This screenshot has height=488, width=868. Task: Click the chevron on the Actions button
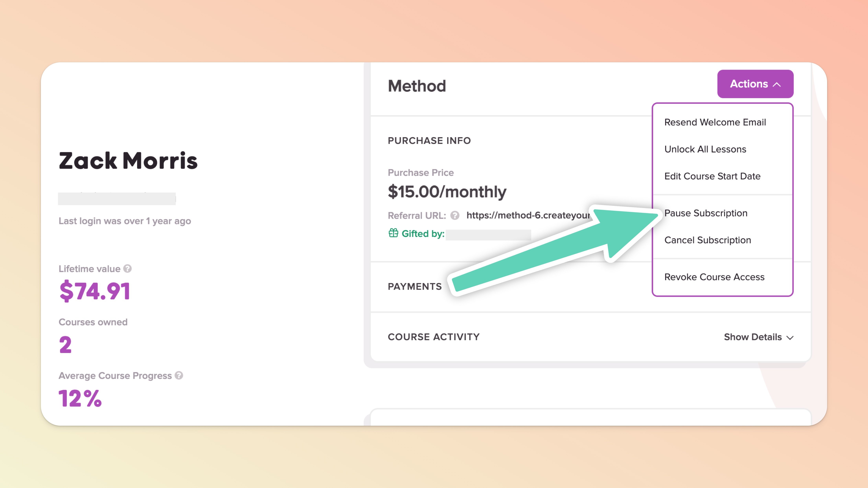pyautogui.click(x=777, y=84)
